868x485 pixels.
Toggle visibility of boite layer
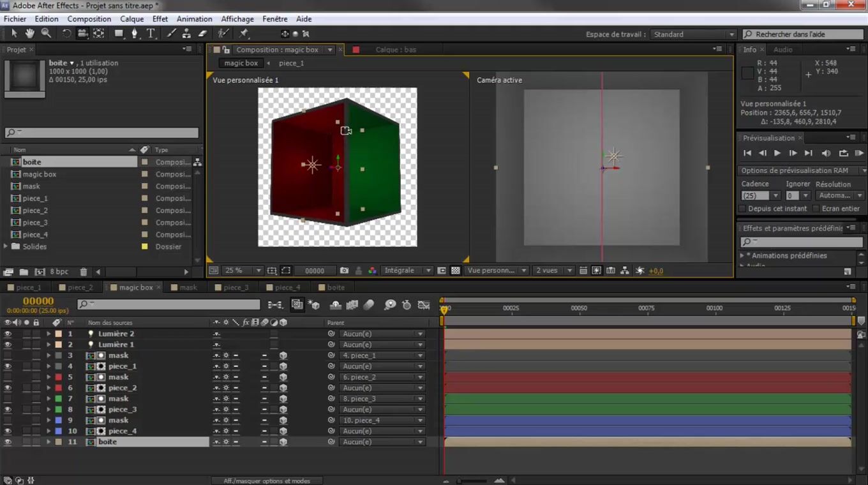pos(8,442)
